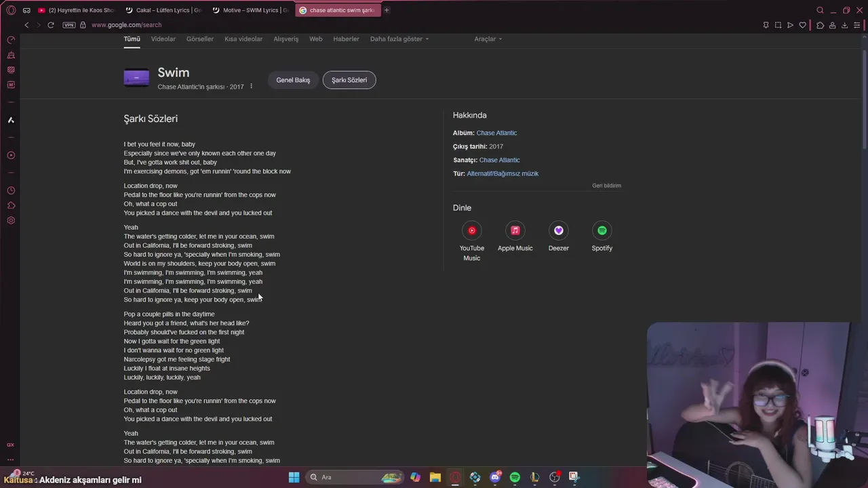Bookmark page with the heart icon
The width and height of the screenshot is (868, 488).
[x=802, y=25]
